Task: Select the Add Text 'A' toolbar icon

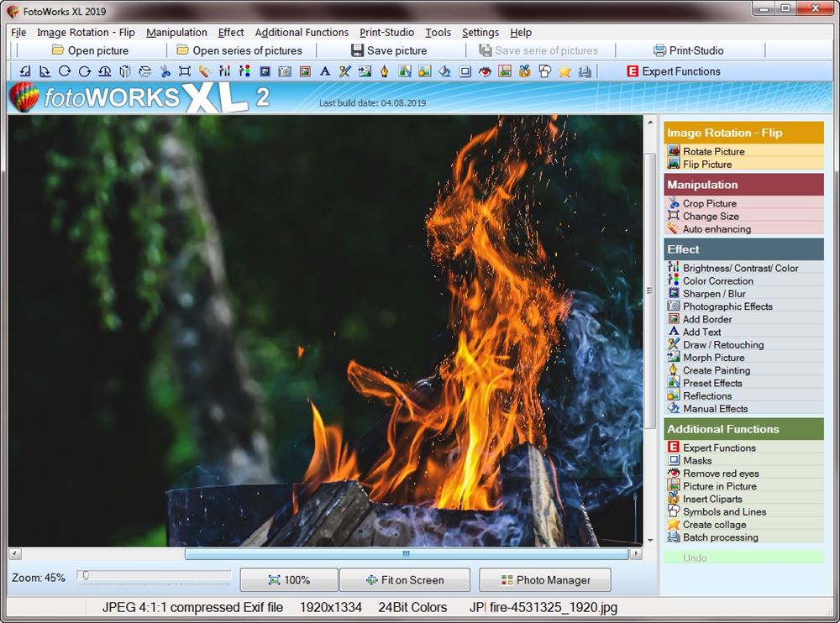Action: (x=324, y=71)
